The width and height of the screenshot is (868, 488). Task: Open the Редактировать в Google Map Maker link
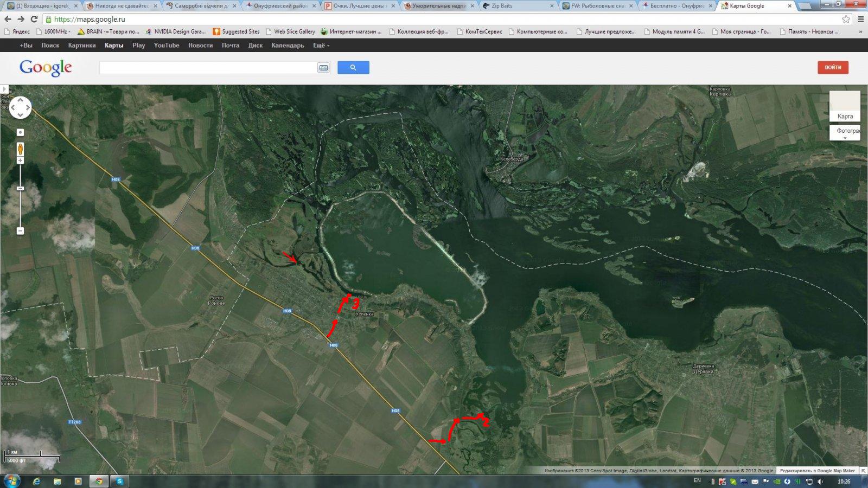817,471
